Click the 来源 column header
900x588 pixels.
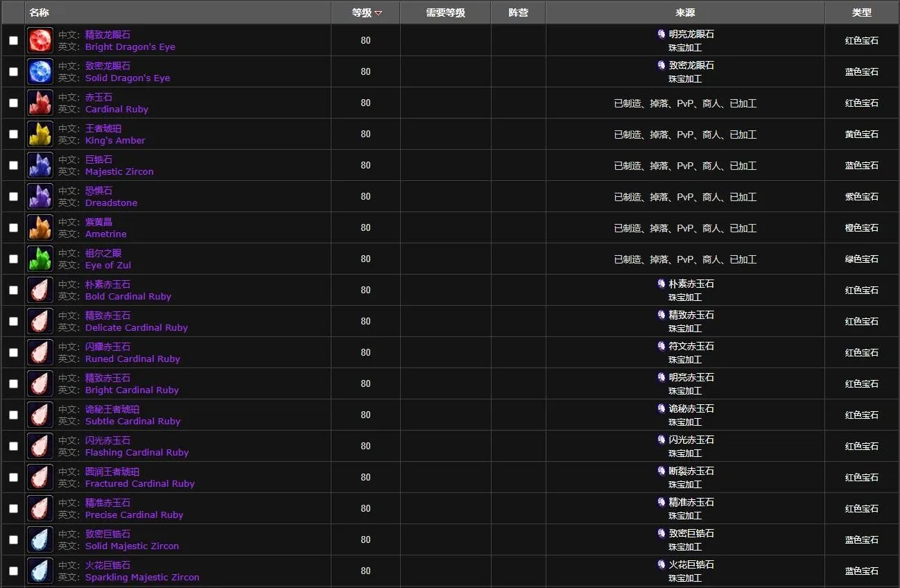685,12
